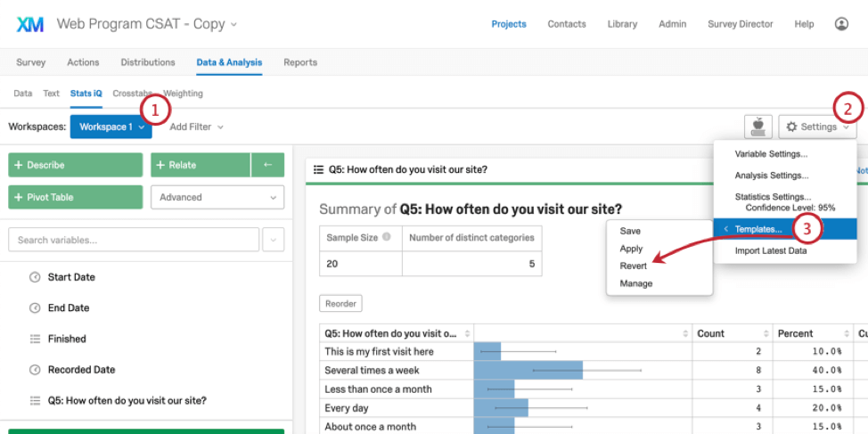
Task: Click the list icon beside Finished variable
Action: (35, 339)
